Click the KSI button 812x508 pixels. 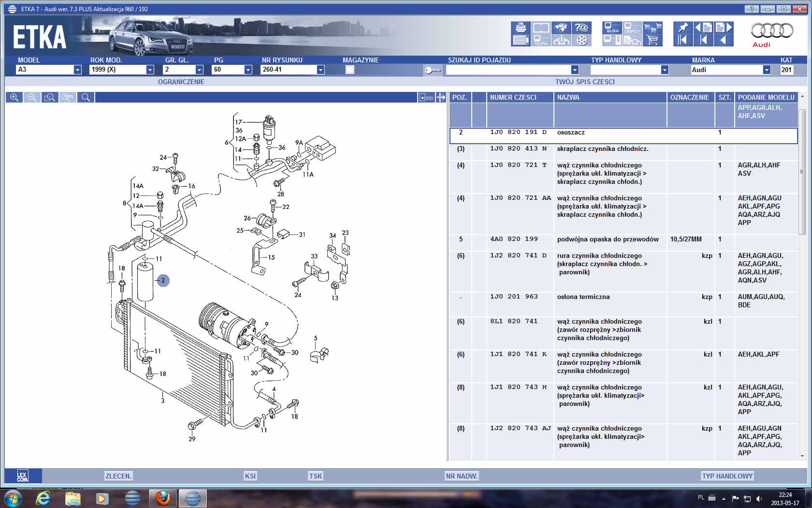click(250, 476)
